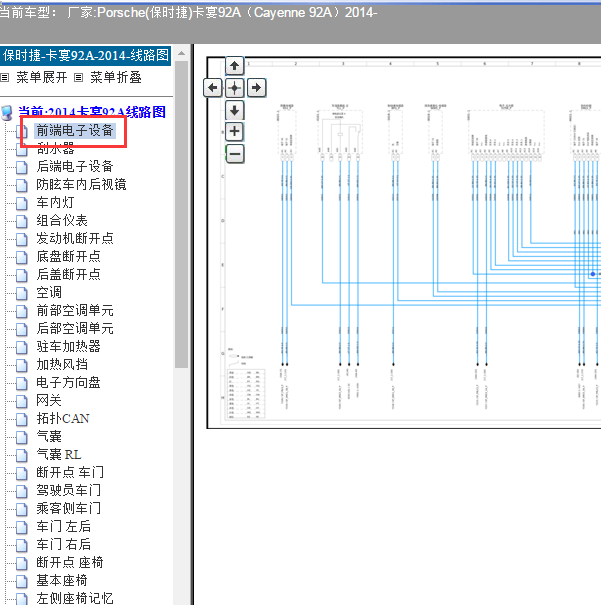Click the page icon beside 拓扑CAN

pyautogui.click(x=22, y=419)
